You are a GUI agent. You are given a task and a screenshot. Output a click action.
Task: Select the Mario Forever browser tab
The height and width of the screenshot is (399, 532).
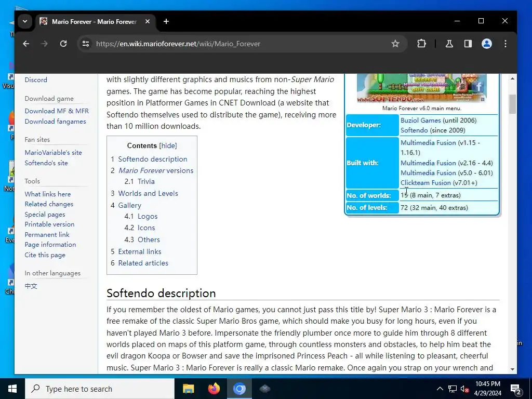click(x=95, y=22)
